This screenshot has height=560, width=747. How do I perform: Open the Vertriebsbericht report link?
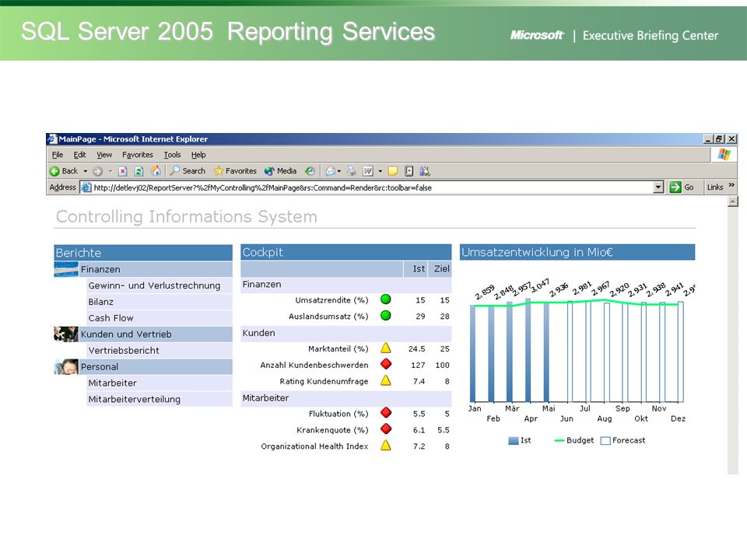click(124, 351)
